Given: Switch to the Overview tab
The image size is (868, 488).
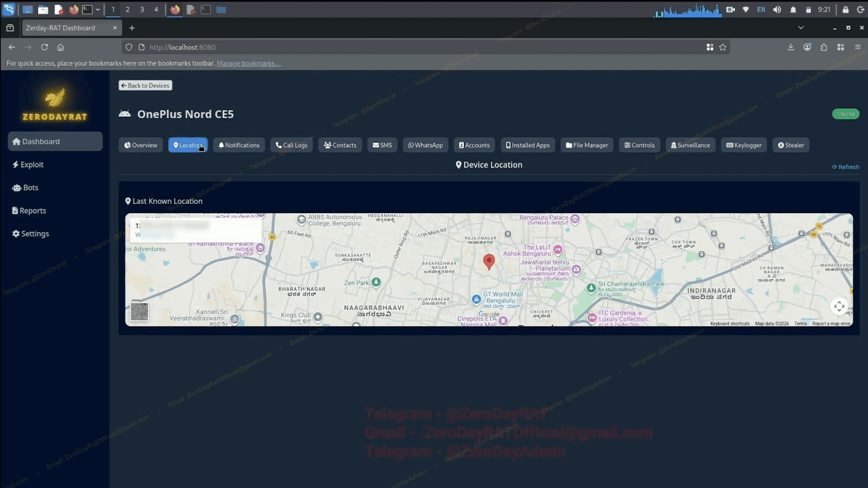Looking at the screenshot, I should (141, 145).
